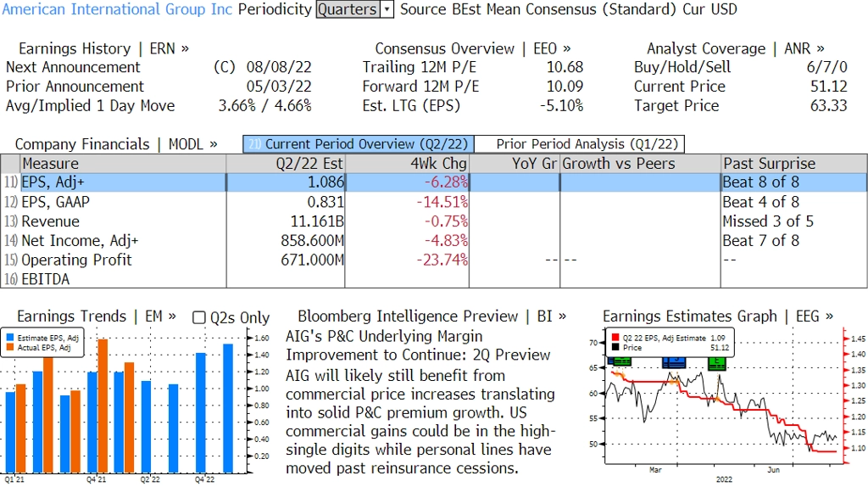
Task: Open Earnings Estimates Graph EEG link
Action: click(718, 316)
